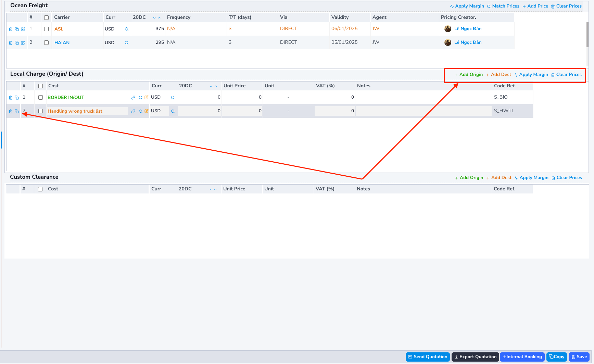This screenshot has height=364, width=594.
Task: Tick the checkbox on the HAIAN row
Action: (46, 42)
